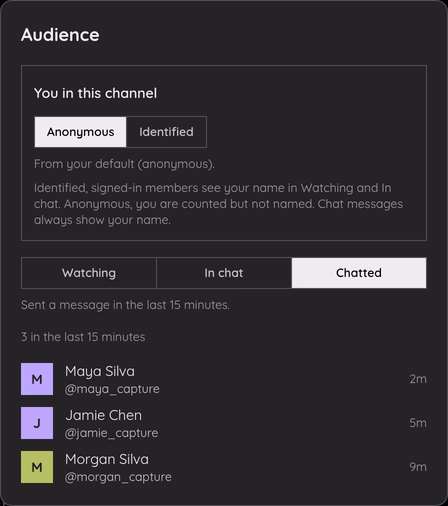Click the 9m timestamp for Morgan Silva
This screenshot has width=448, height=506.
point(418,467)
